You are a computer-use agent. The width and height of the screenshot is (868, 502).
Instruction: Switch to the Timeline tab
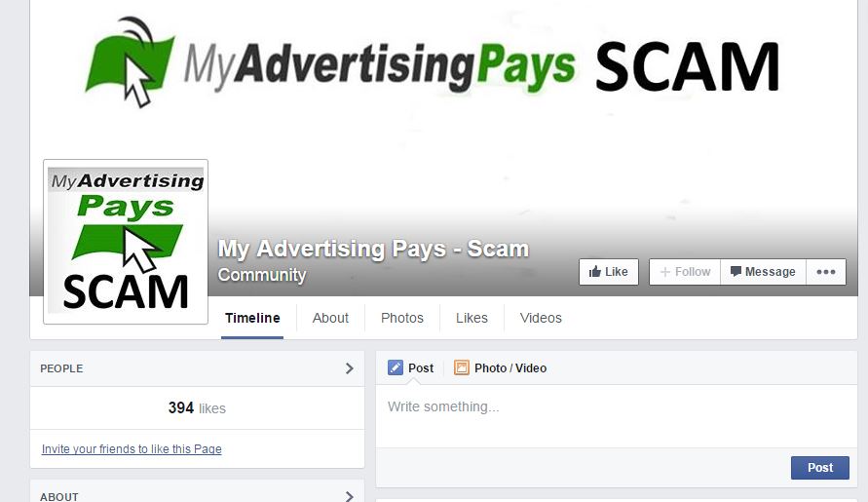(x=252, y=318)
